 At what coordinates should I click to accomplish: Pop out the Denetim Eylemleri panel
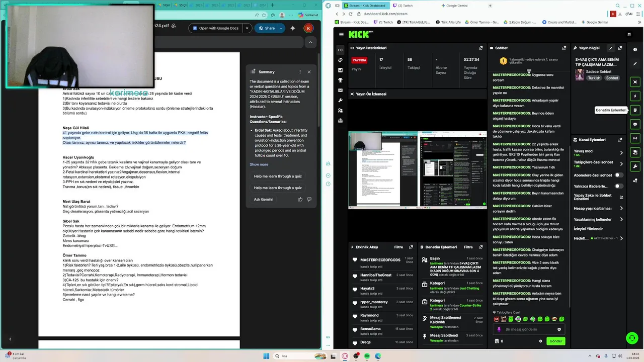(x=480, y=247)
